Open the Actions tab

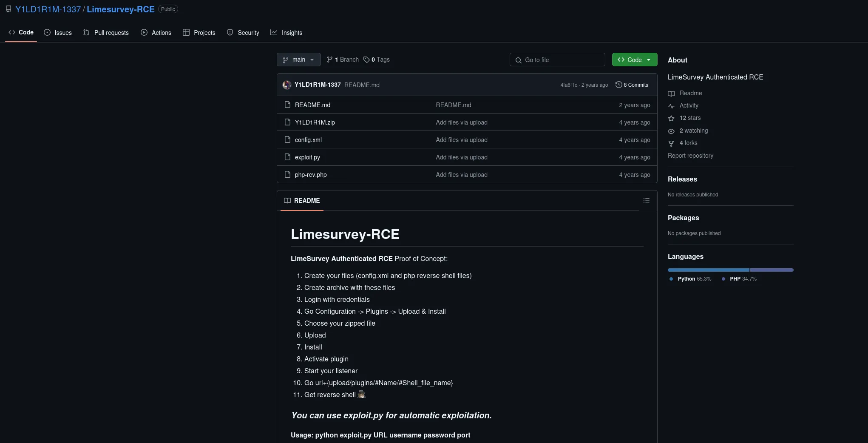click(156, 33)
